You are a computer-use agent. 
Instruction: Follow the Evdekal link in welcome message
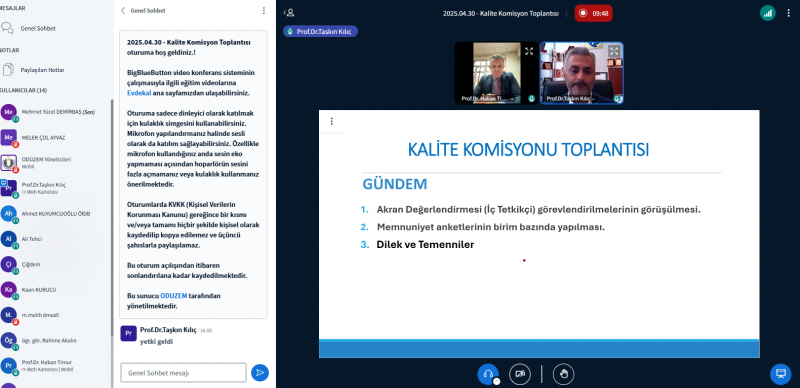tap(139, 93)
